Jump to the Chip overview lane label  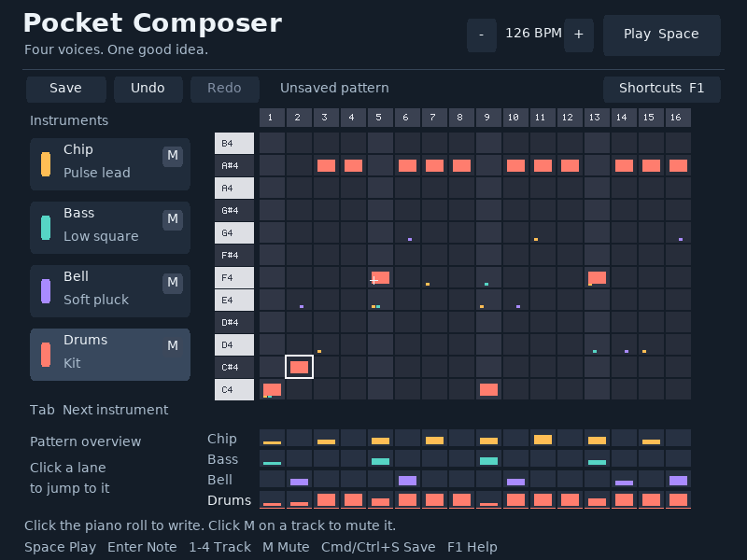[222, 439]
